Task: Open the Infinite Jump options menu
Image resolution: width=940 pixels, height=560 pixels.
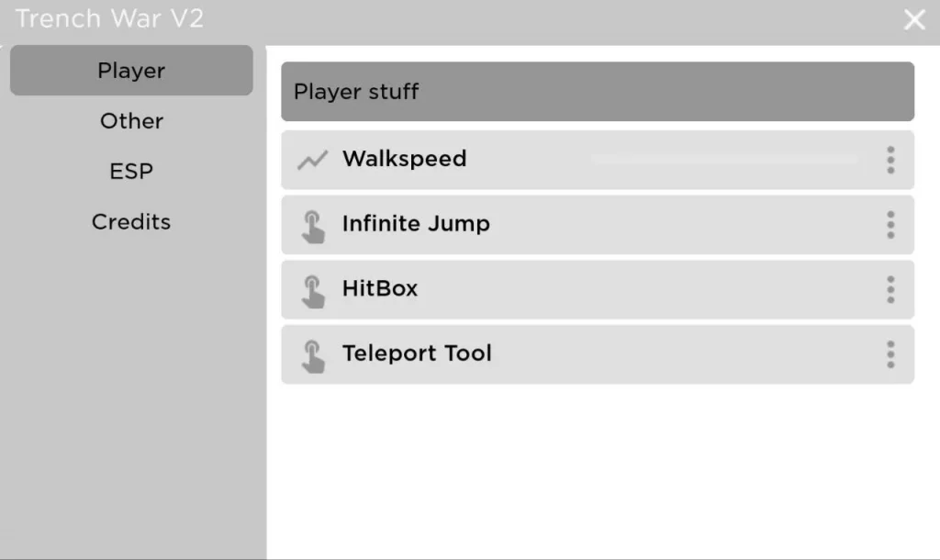Action: (890, 224)
